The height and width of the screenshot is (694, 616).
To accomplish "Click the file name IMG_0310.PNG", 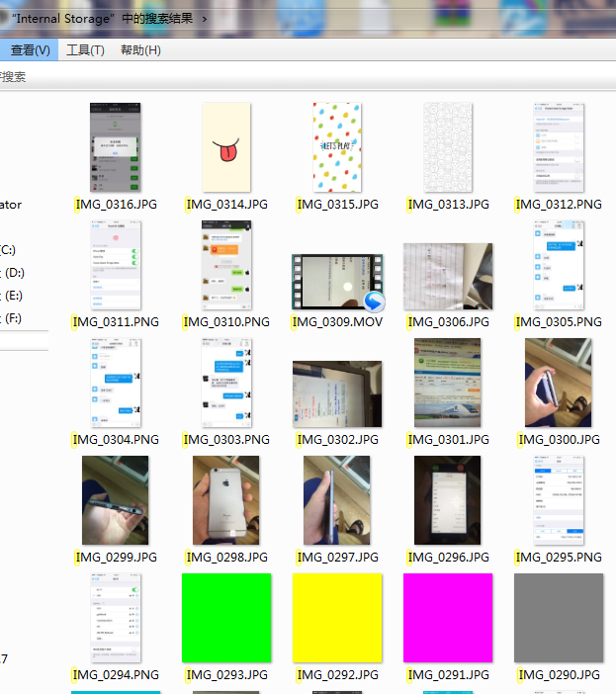I will tap(226, 322).
